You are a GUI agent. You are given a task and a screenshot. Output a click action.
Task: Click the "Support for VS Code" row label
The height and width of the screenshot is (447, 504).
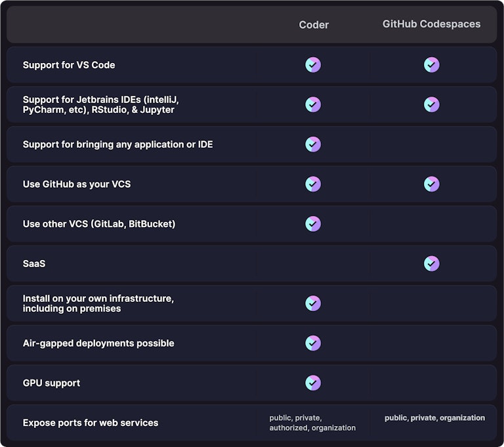[x=69, y=65]
